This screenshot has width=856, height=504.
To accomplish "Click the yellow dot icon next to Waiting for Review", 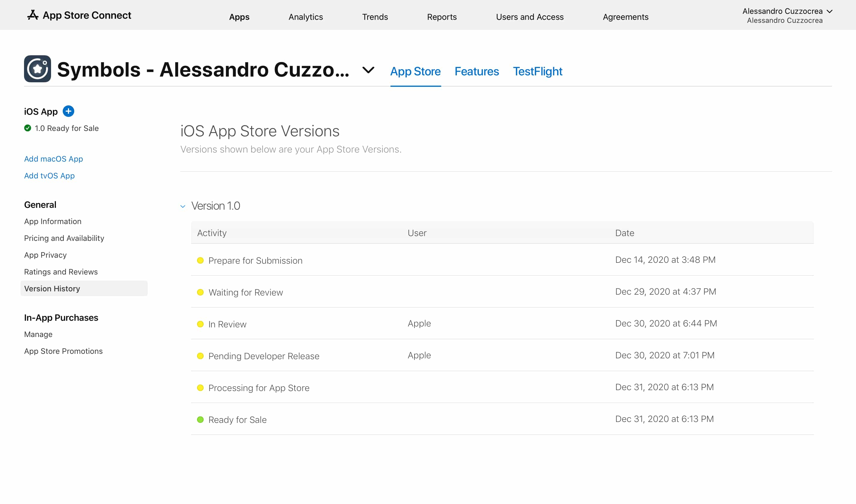I will point(200,292).
